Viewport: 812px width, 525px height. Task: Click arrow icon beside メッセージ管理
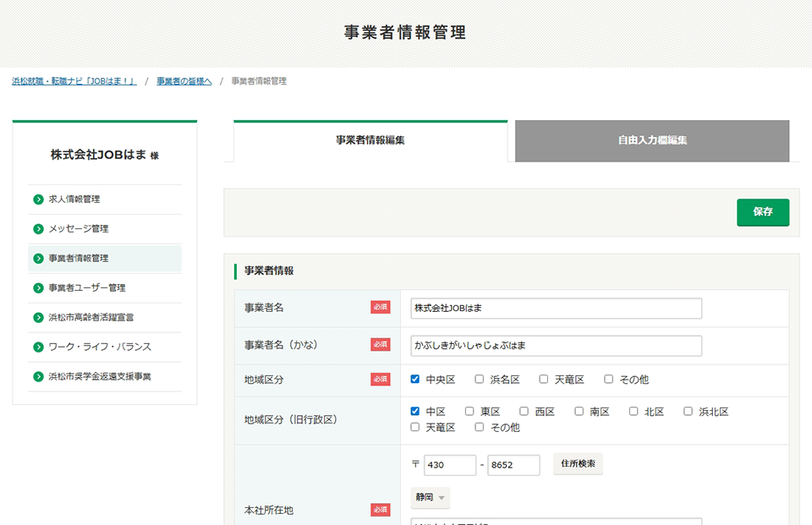[38, 229]
